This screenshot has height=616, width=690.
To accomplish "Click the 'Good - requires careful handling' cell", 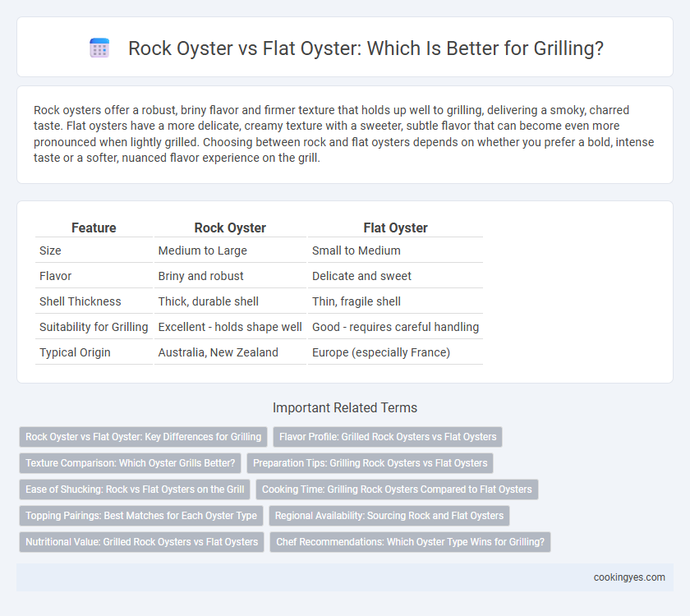I will (395, 328).
